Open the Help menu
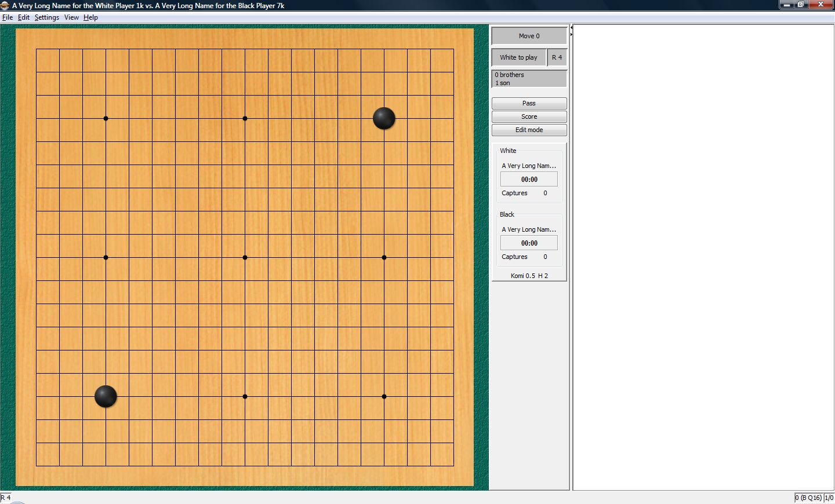This screenshot has height=504, width=835. (90, 17)
